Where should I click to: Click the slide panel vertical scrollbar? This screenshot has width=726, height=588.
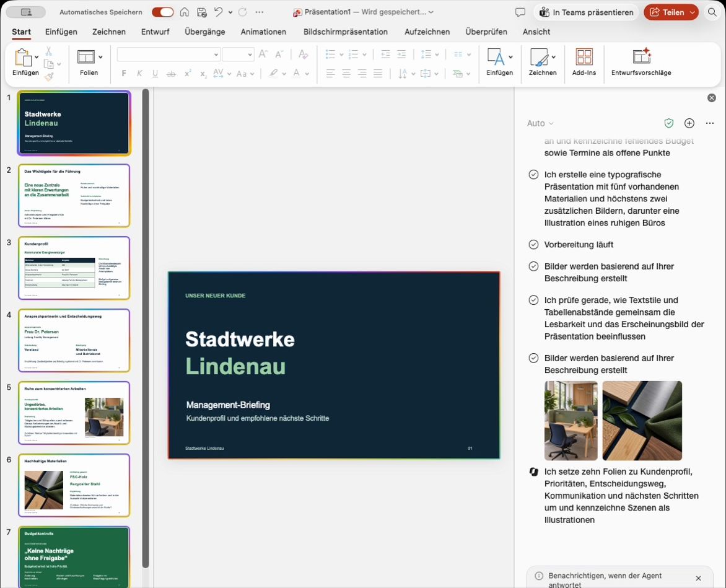pos(146,328)
